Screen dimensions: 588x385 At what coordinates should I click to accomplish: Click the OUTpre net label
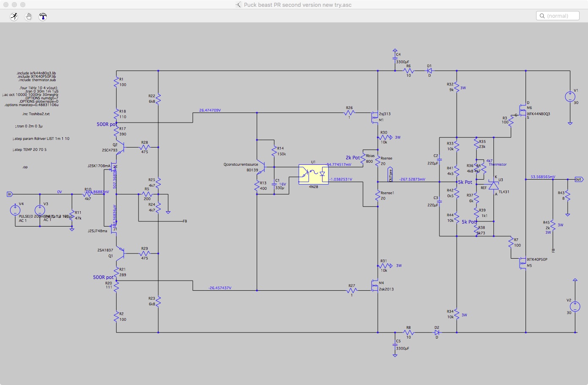coord(390,175)
